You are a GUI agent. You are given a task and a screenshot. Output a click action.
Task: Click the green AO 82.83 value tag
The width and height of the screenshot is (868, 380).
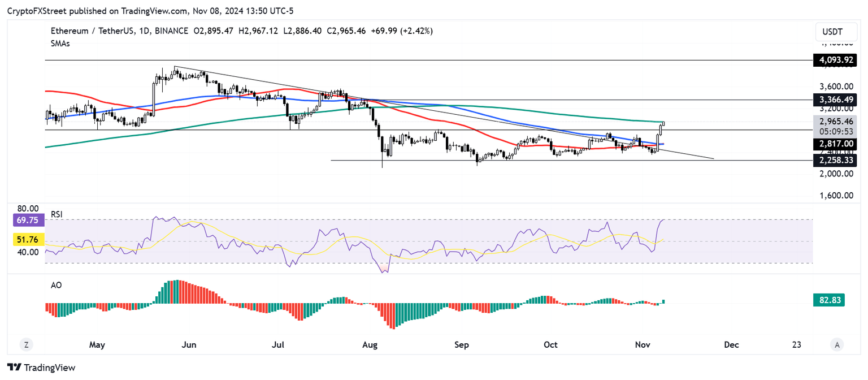(831, 300)
